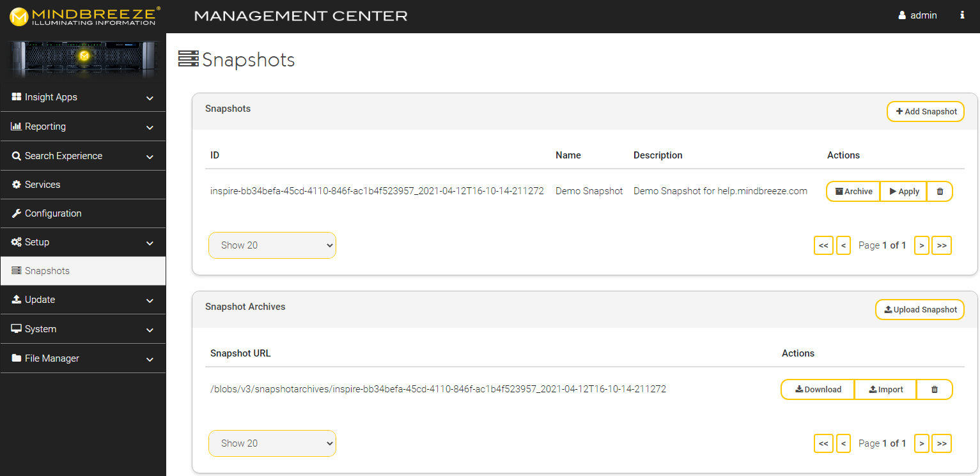Click the Update upload icon
Screen dimensions: 980x476
[x=17, y=300]
